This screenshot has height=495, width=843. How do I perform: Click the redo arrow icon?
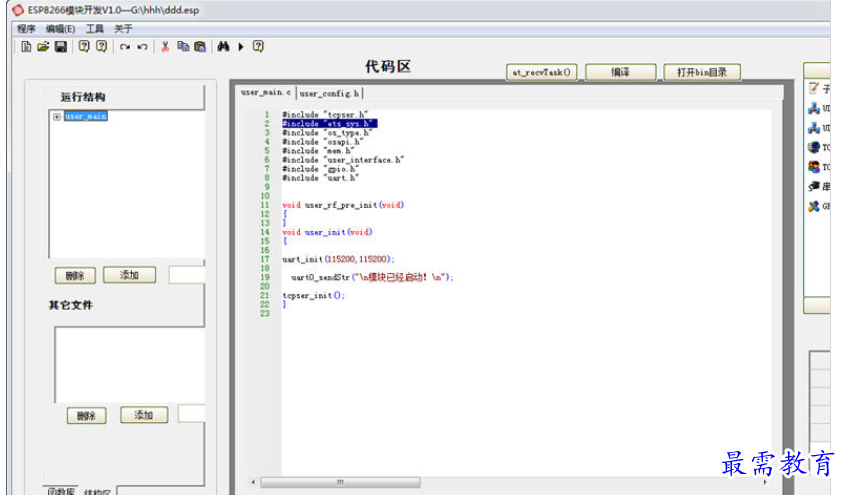125,47
